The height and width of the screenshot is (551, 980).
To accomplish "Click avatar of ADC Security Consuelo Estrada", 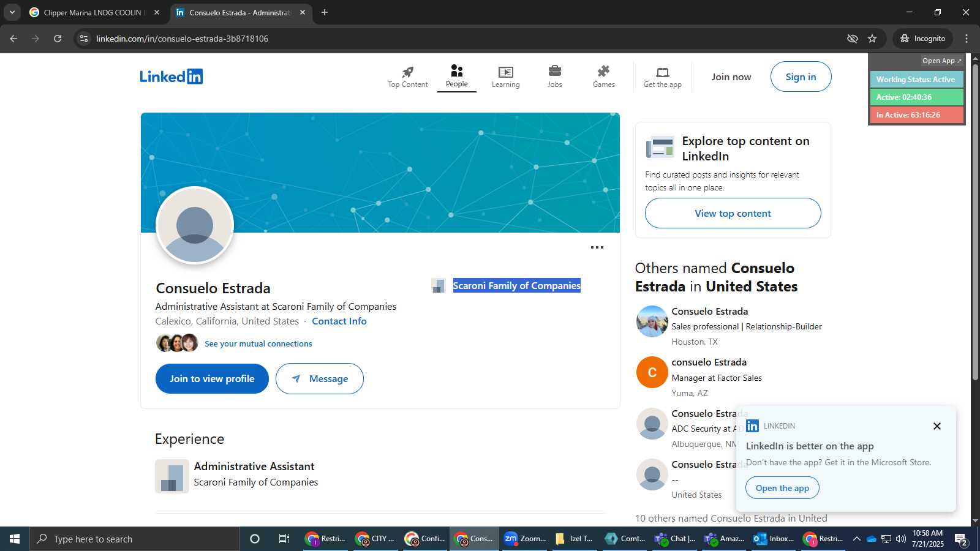I will 652,423.
